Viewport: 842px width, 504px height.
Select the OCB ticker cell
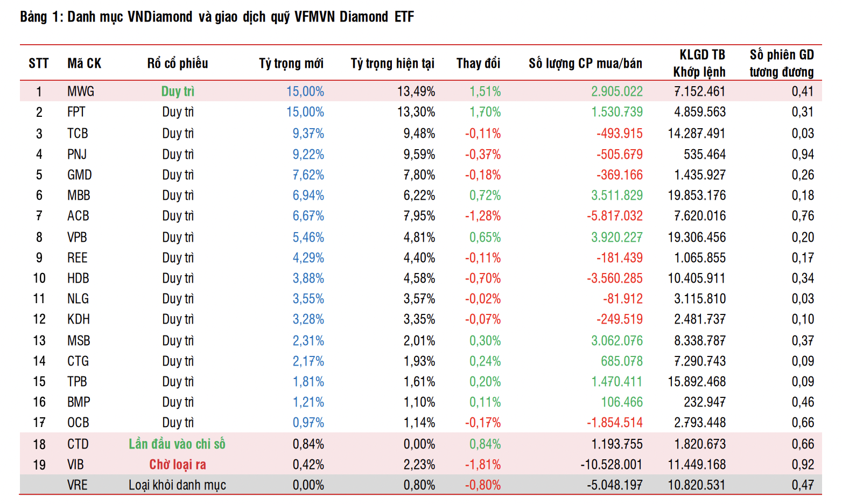pos(78,423)
